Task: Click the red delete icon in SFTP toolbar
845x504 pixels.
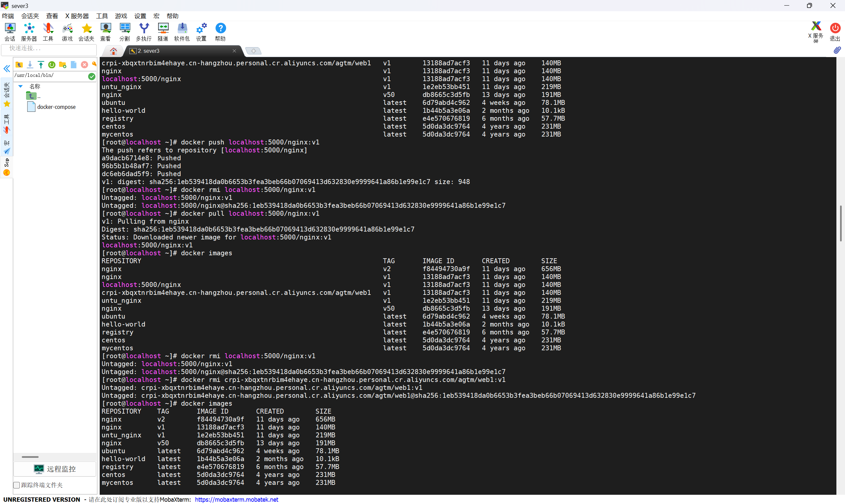Action: [x=84, y=65]
